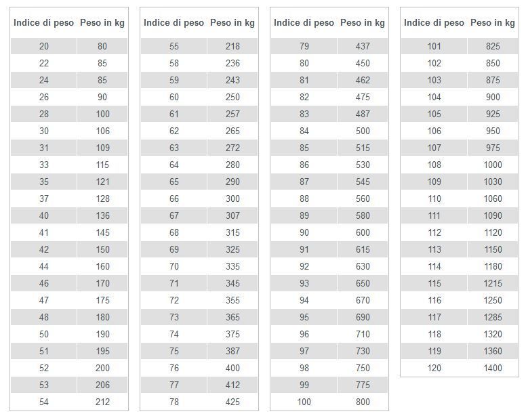Click the 212 kg value for index 54

(x=102, y=402)
